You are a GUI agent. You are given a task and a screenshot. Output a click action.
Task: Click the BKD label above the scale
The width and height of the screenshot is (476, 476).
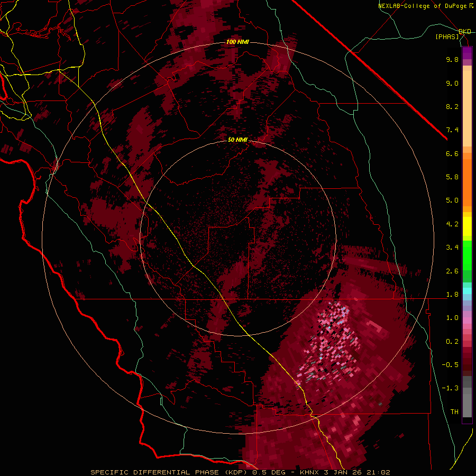point(464,31)
